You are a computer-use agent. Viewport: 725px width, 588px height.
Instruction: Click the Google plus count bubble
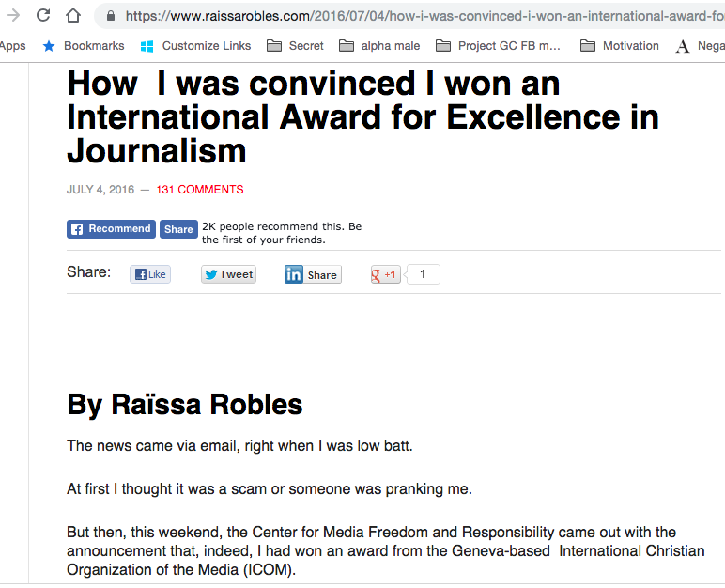click(x=423, y=274)
